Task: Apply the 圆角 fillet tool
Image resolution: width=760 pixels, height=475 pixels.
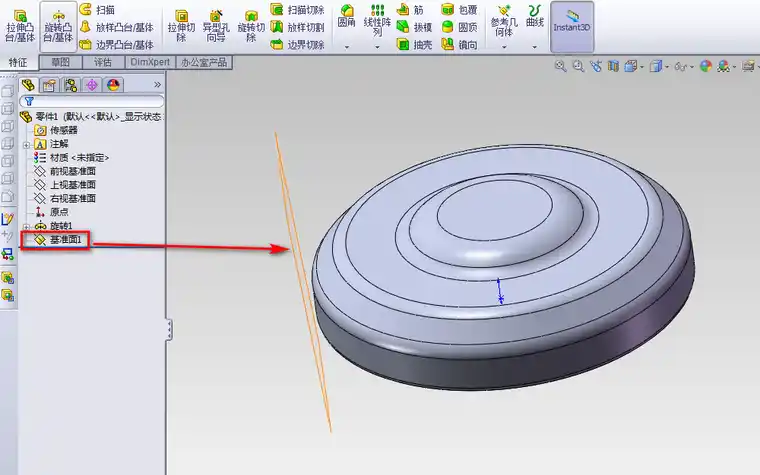Action: 347,16
